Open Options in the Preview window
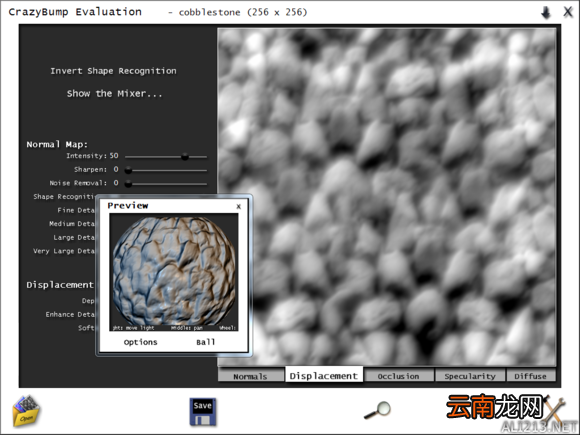 [141, 342]
